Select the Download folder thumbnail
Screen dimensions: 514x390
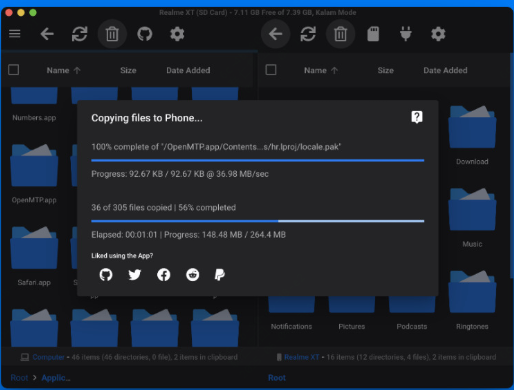(x=472, y=127)
